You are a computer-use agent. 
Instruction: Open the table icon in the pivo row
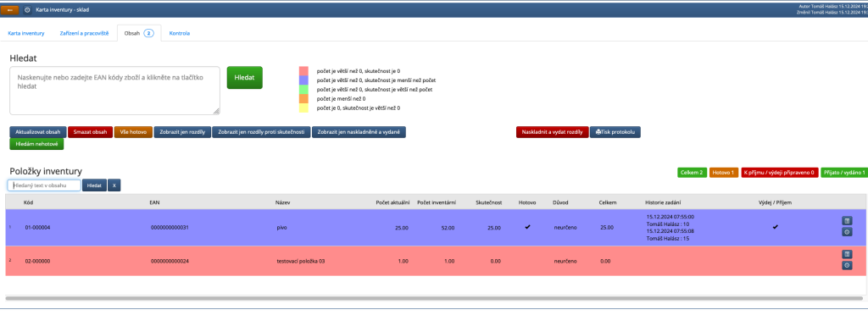(847, 220)
